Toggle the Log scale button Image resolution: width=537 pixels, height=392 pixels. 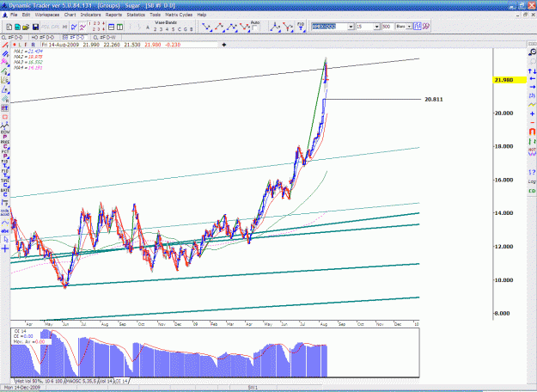(x=532, y=181)
